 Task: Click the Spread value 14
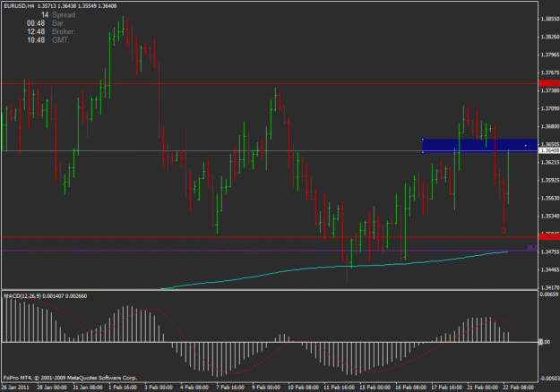pyautogui.click(x=45, y=15)
